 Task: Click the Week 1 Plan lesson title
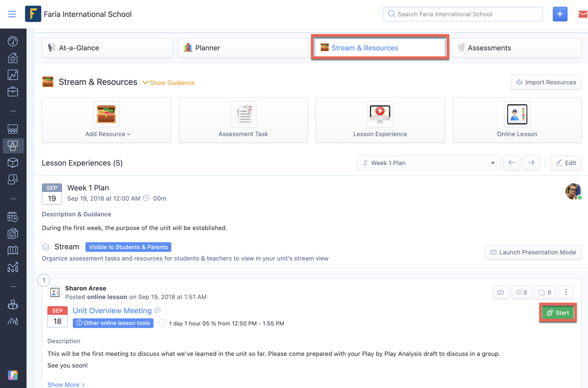(88, 188)
